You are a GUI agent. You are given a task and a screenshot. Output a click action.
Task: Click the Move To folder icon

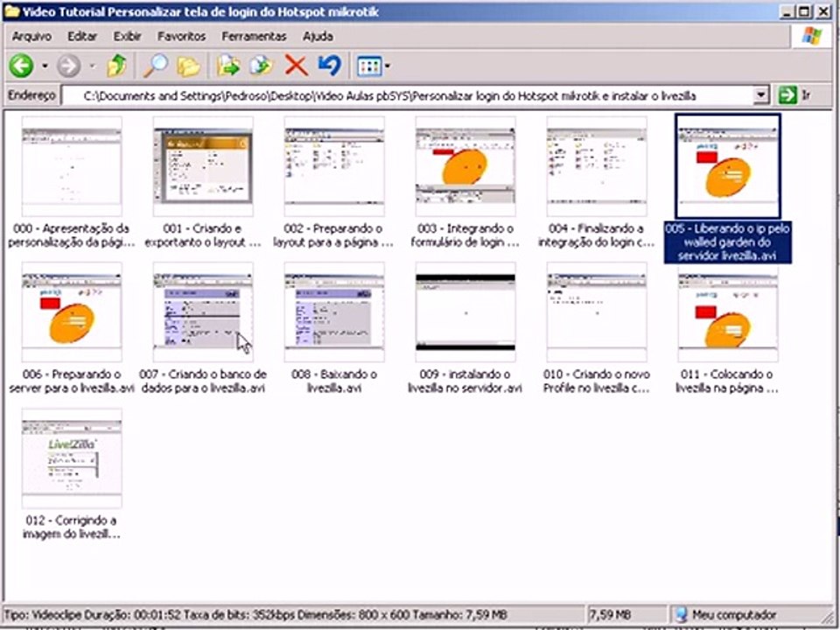(x=228, y=66)
